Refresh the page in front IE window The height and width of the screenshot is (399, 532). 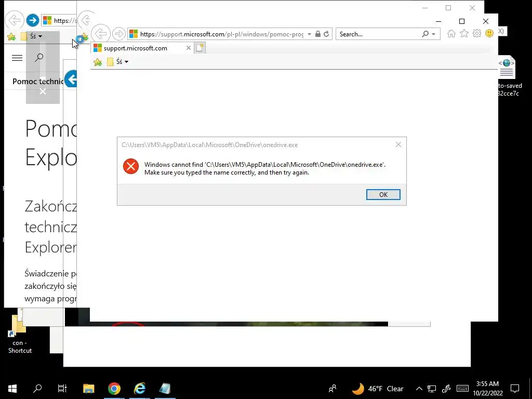[326, 34]
